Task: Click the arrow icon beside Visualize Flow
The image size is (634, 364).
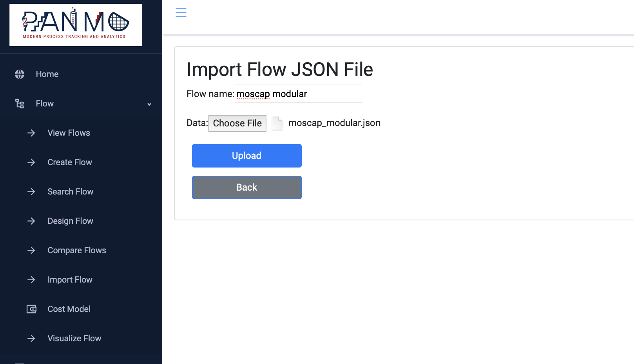Action: click(31, 339)
